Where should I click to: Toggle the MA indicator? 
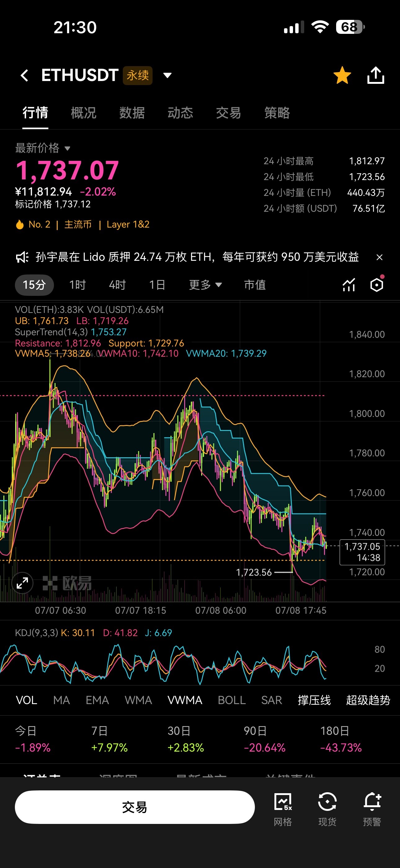pos(61,700)
